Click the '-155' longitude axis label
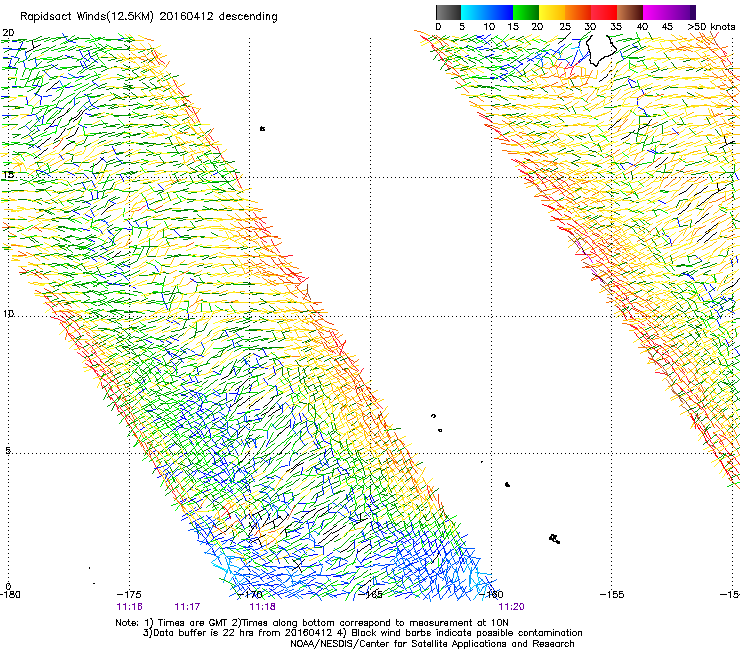 (612, 594)
